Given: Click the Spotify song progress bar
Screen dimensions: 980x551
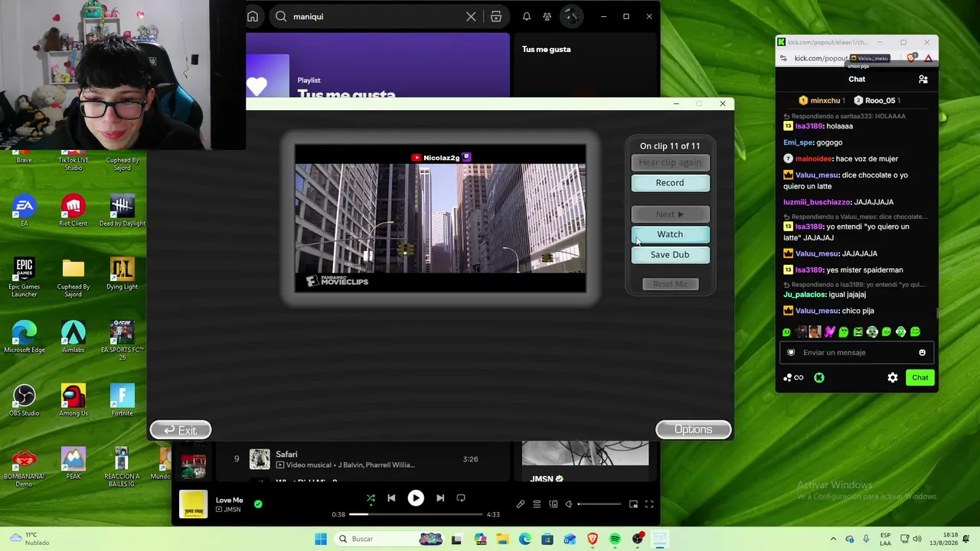Looking at the screenshot, I should 416,514.
